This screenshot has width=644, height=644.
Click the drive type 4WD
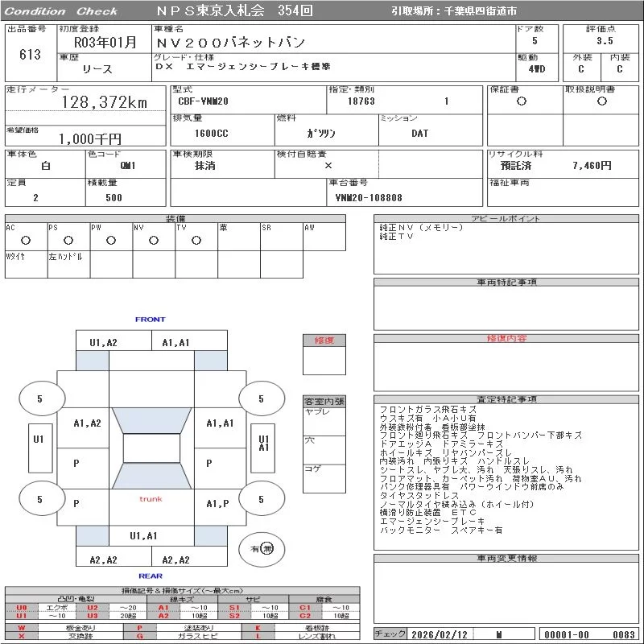(x=537, y=69)
